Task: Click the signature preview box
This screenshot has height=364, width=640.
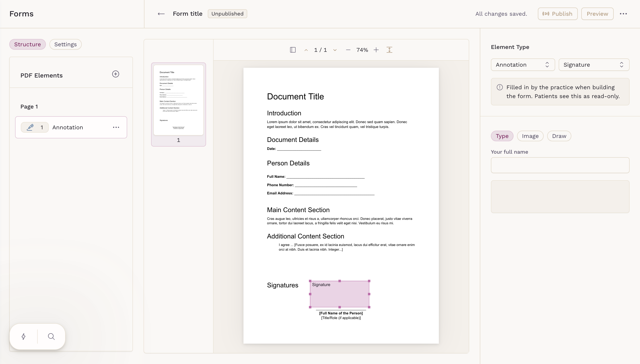Action: (x=560, y=196)
